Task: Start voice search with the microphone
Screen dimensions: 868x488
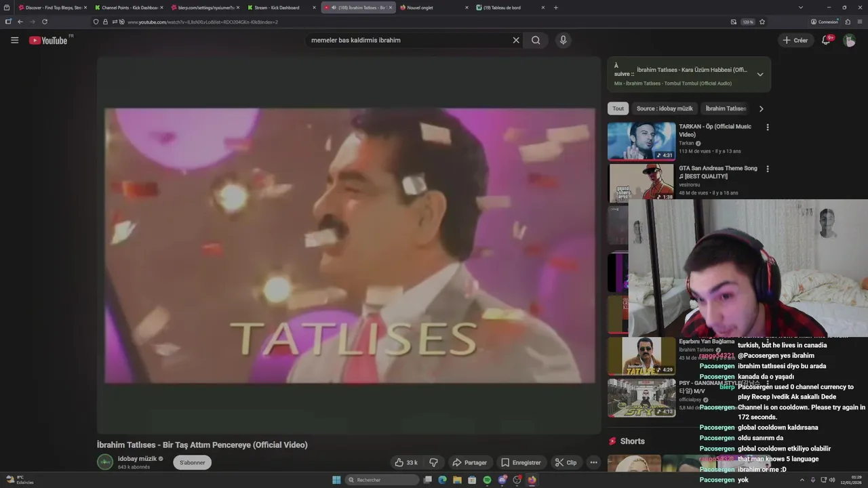Action: tap(563, 40)
